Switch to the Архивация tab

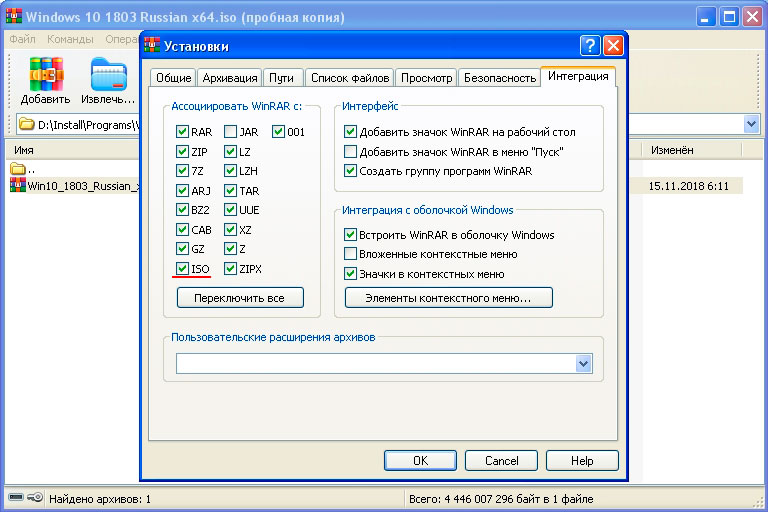[230, 78]
